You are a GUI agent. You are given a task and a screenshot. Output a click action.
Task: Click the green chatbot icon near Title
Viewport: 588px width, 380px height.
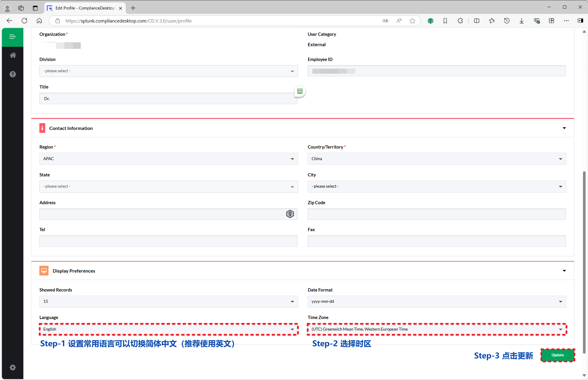300,91
